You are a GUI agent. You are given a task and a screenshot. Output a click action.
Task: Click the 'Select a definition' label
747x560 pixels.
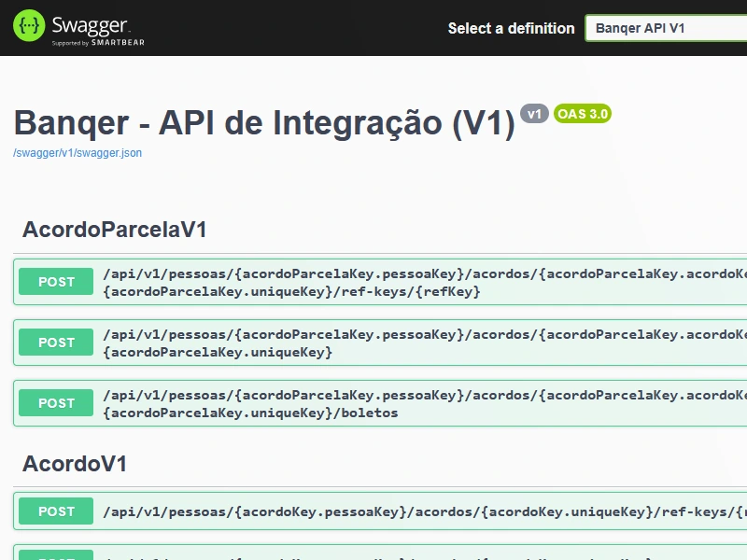511,28
